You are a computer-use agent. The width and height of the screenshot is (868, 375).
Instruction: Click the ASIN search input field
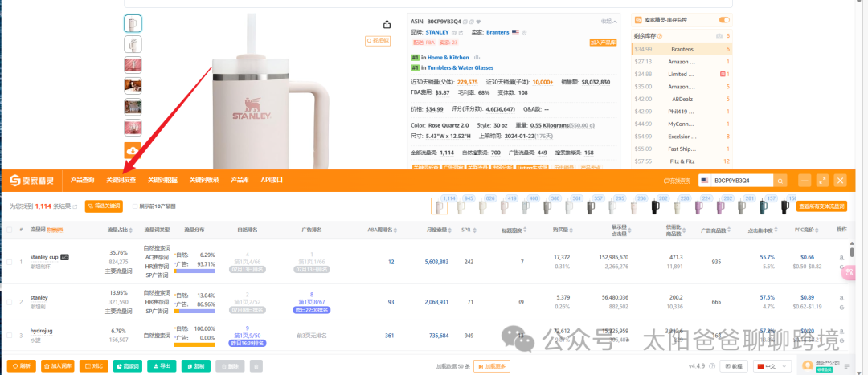coord(743,181)
